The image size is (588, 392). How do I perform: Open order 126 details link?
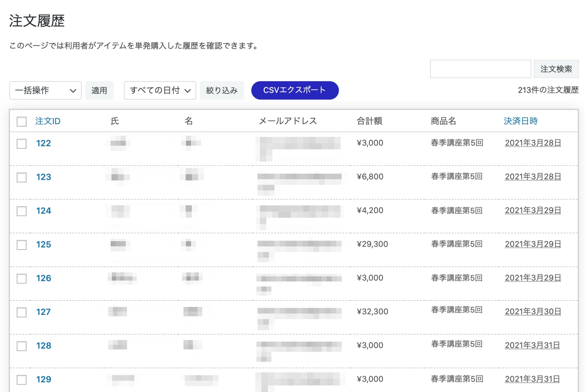pos(44,278)
